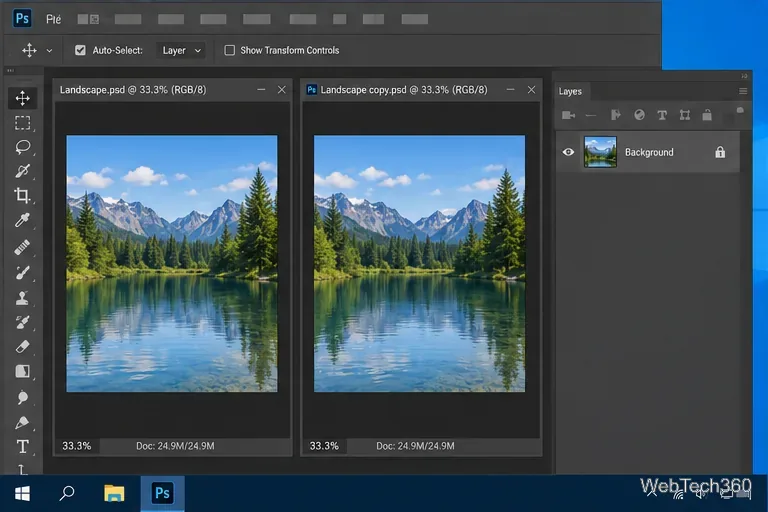Click Photoshop icon in the taskbar
Image resolution: width=768 pixels, height=512 pixels.
(x=163, y=493)
